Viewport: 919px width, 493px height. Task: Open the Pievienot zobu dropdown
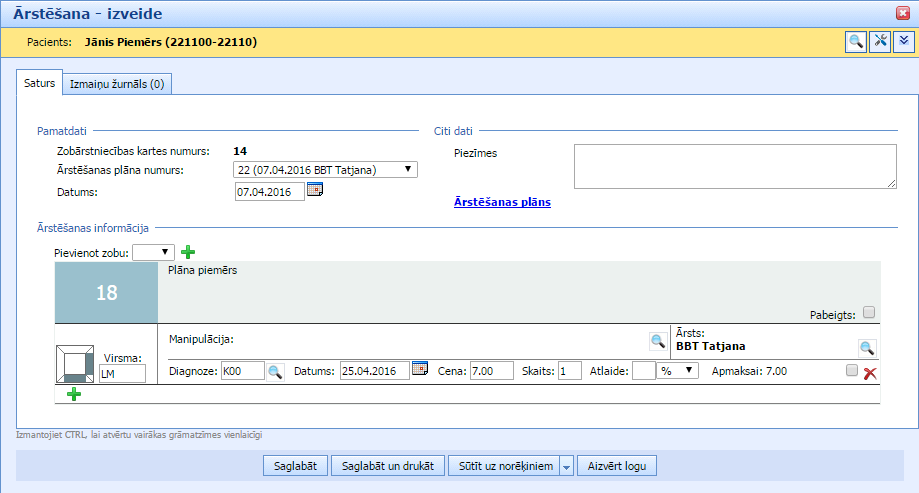click(153, 252)
